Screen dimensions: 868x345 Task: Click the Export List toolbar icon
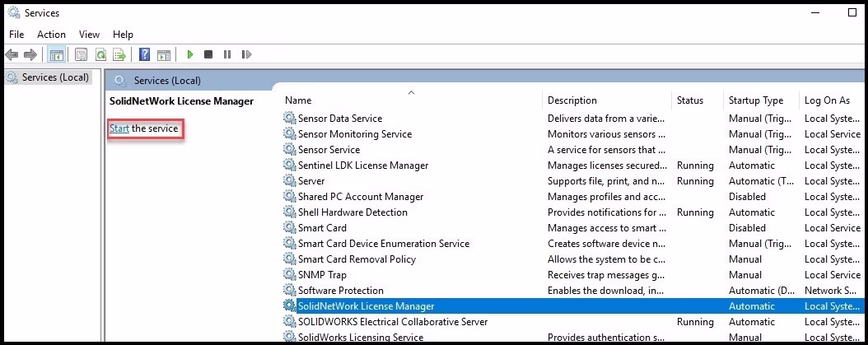click(119, 54)
